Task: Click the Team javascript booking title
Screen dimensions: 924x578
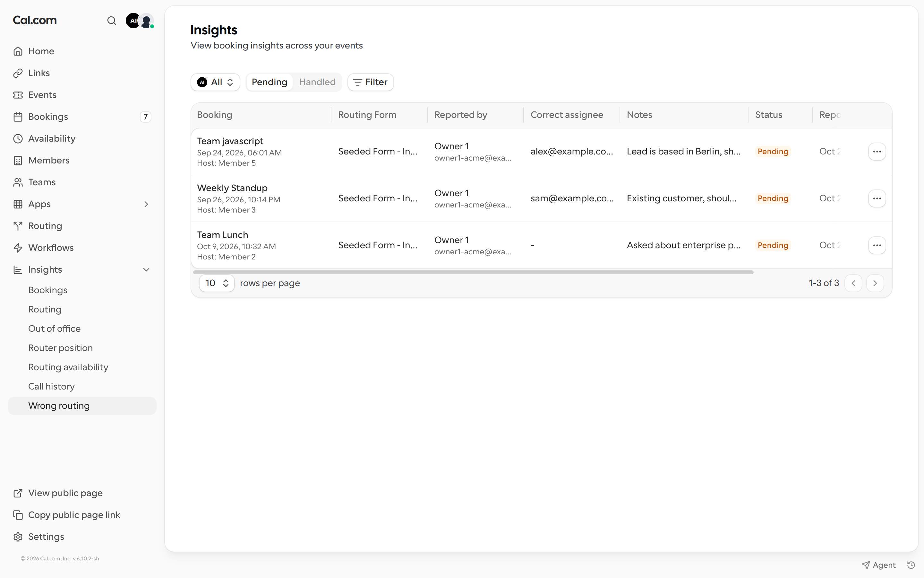Action: pos(230,141)
